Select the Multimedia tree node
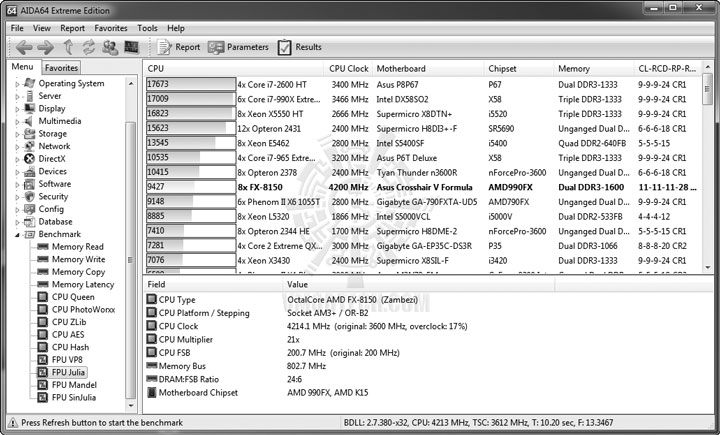Screen dimensions: 720x435 point(60,121)
